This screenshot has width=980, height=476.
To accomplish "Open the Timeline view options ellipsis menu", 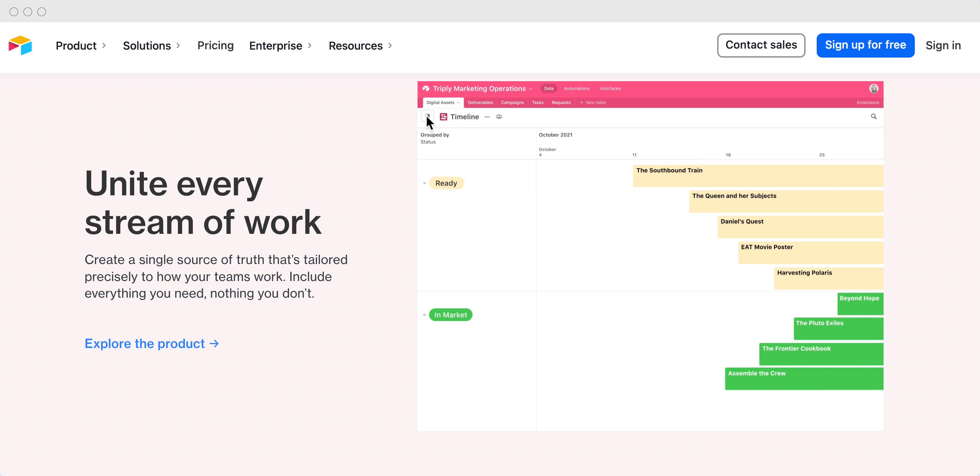I will point(487,117).
